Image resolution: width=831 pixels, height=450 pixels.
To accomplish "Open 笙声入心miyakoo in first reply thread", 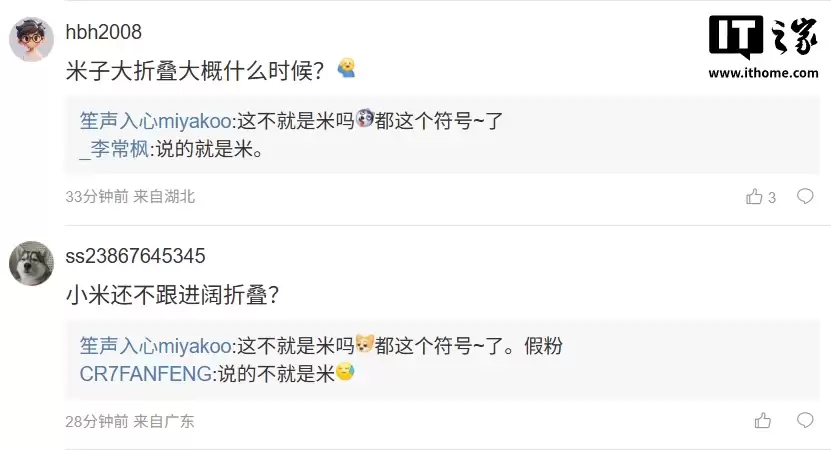I will 155,121.
